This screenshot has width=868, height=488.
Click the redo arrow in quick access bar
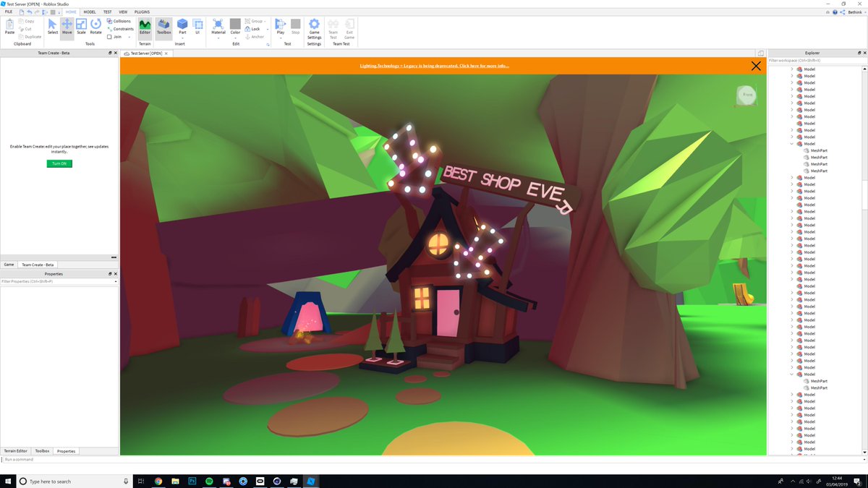pos(38,12)
